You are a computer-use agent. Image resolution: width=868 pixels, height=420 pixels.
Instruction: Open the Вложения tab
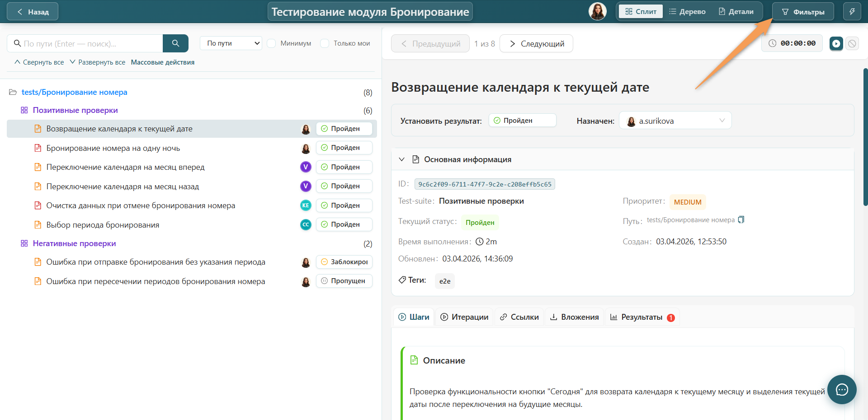(x=574, y=317)
